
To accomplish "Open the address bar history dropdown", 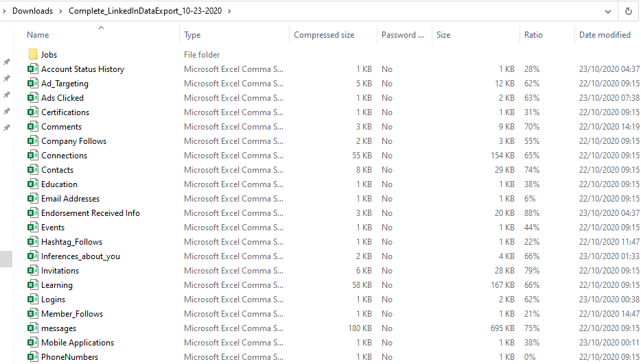I will tap(608, 12).
